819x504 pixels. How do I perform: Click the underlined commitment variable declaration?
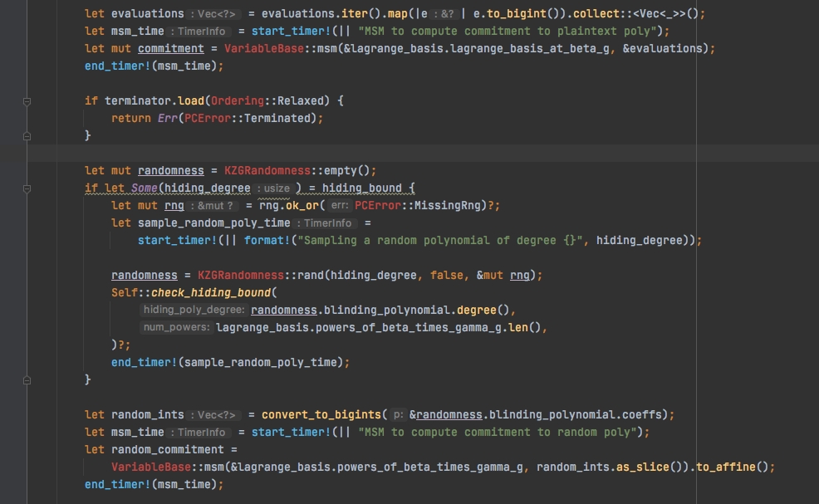tap(171, 48)
